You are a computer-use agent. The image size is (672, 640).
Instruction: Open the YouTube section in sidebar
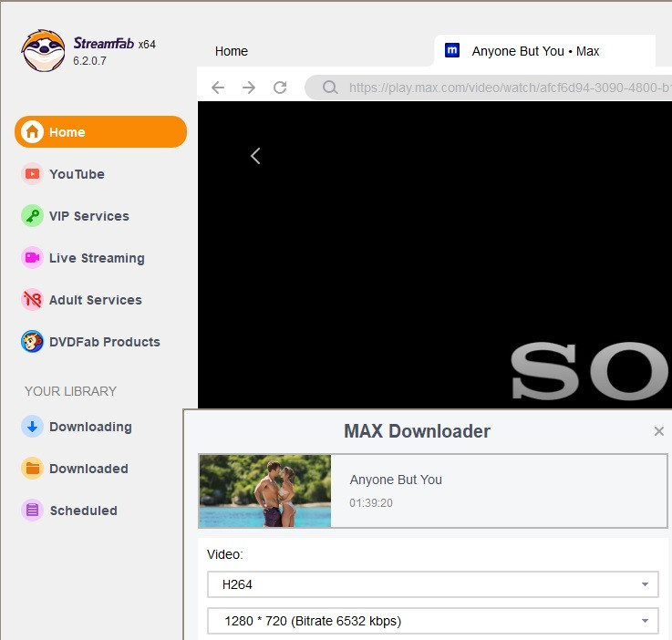[77, 174]
